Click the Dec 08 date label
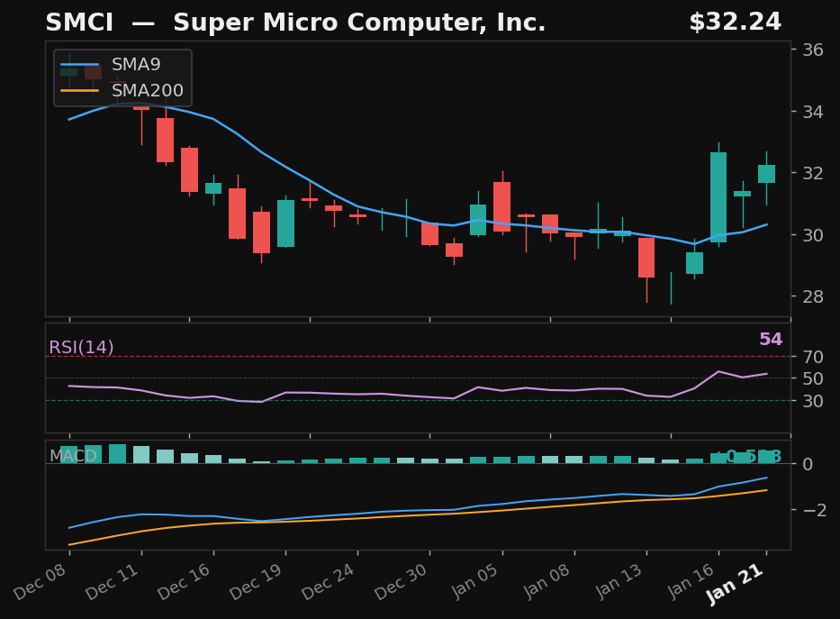This screenshot has width=840, height=619. (41, 581)
